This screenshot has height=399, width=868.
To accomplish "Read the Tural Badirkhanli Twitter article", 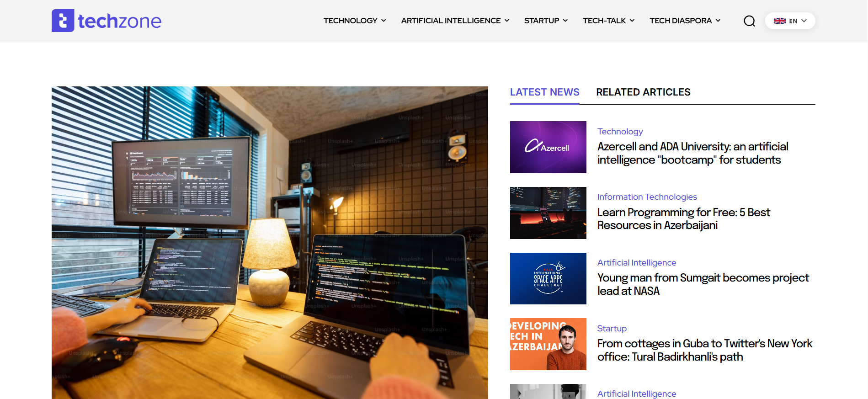I will click(704, 350).
